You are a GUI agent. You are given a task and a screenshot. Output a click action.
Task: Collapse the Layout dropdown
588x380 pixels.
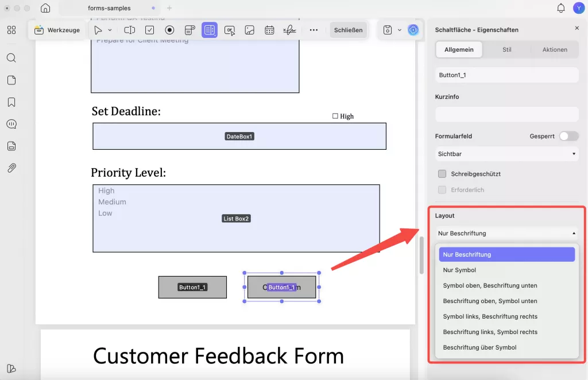click(506, 233)
